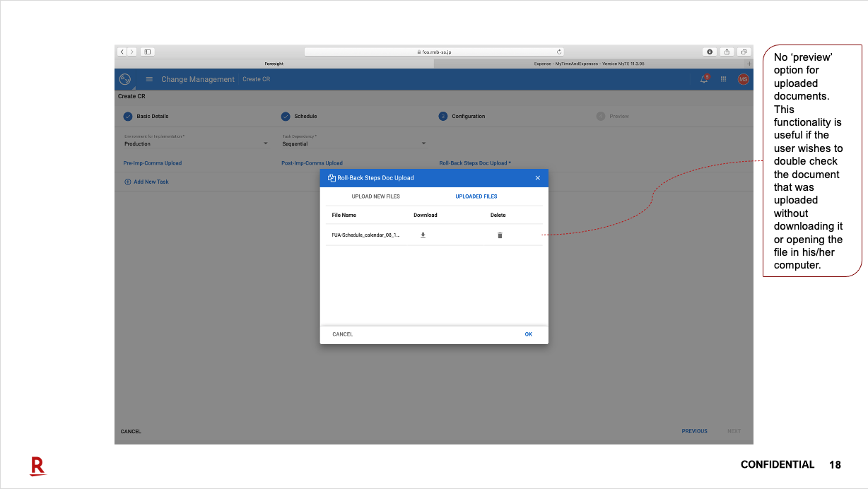This screenshot has width=868, height=489.
Task: Click the Previous button
Action: point(695,431)
